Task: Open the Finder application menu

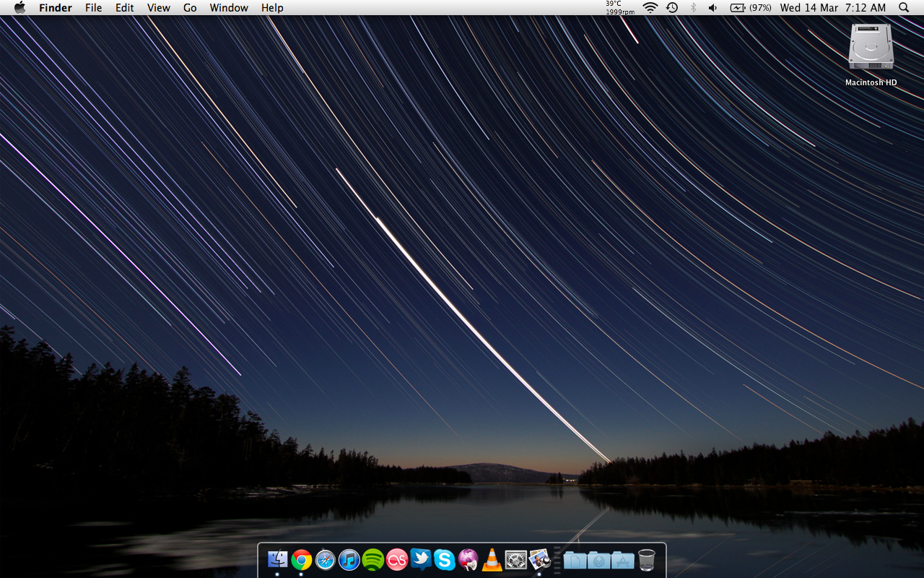Action: tap(56, 8)
